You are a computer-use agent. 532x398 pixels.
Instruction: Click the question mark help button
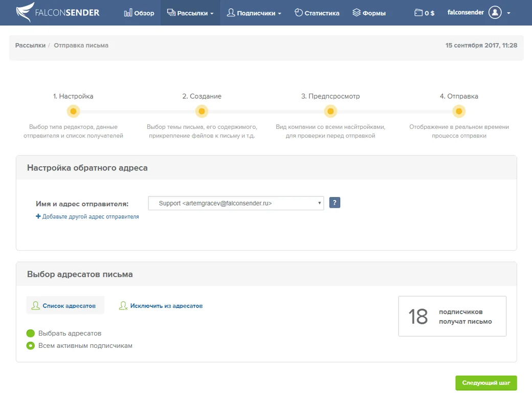[335, 203]
